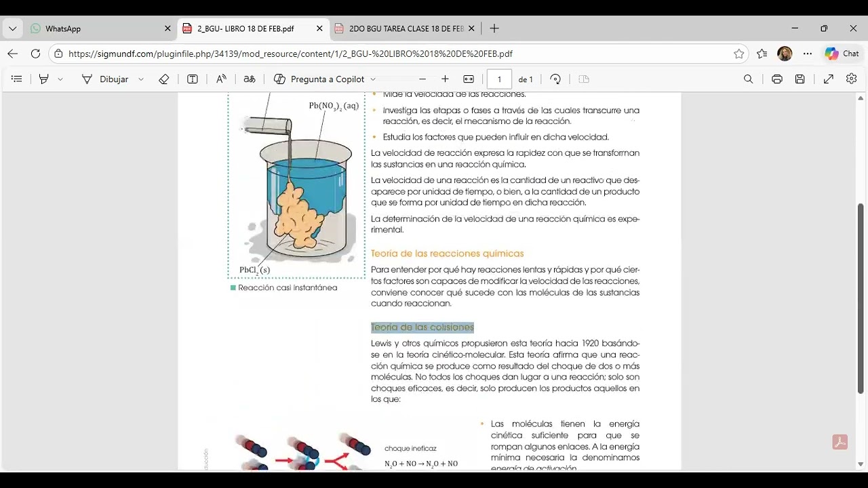Click the scrollbar down arrow

point(861,464)
